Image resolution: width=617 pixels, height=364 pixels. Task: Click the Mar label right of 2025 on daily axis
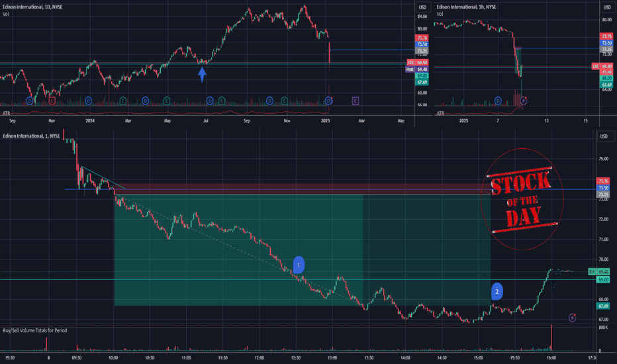tap(361, 121)
